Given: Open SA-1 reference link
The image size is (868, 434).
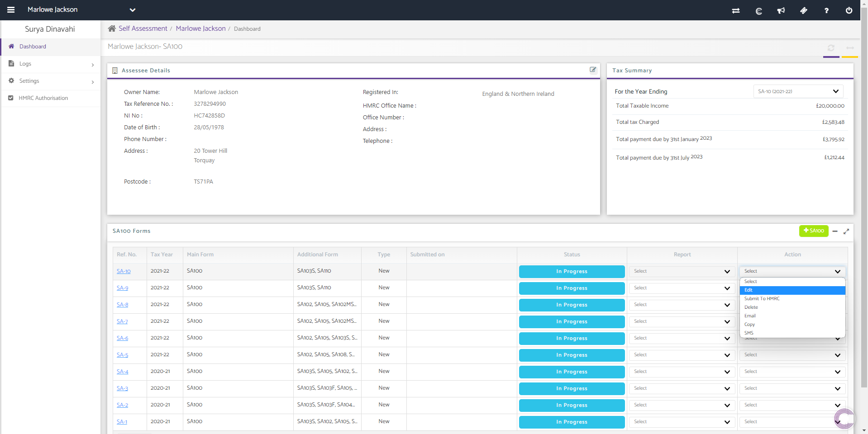Looking at the screenshot, I should tap(122, 422).
